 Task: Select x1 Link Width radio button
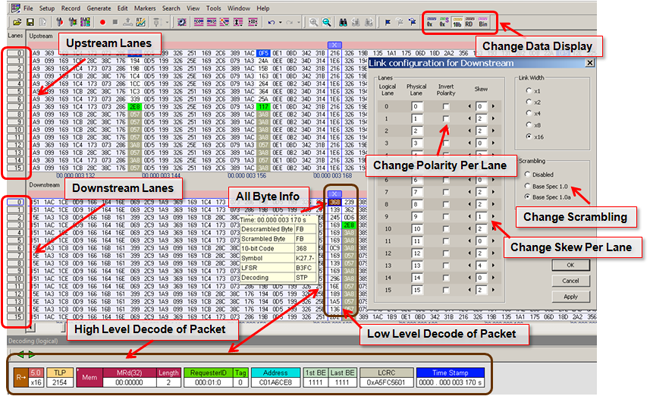[x=529, y=90]
